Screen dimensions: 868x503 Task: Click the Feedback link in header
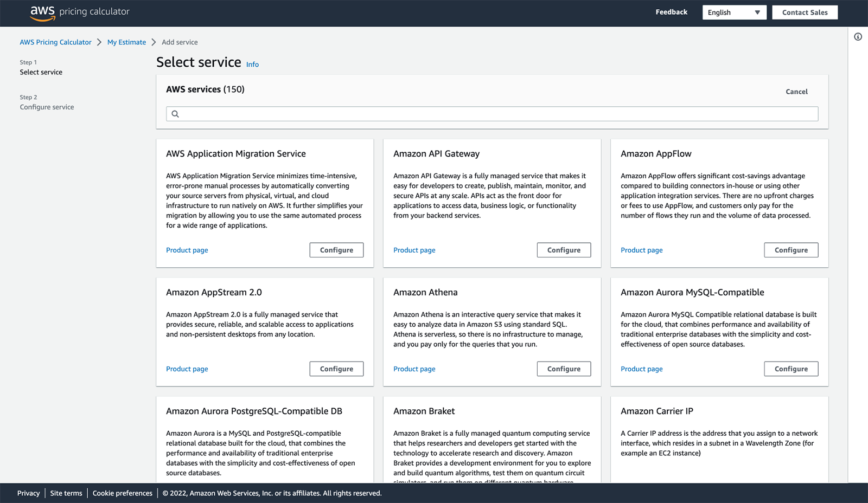(671, 12)
